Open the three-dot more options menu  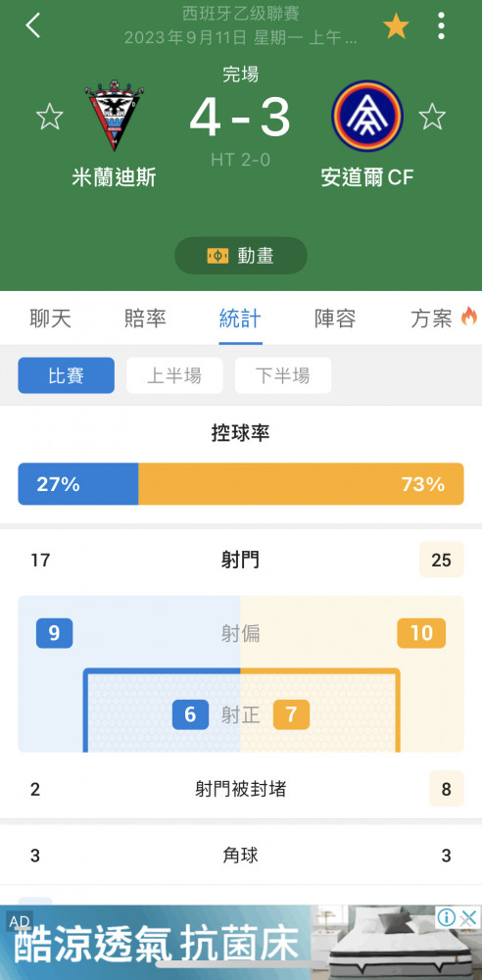[442, 25]
